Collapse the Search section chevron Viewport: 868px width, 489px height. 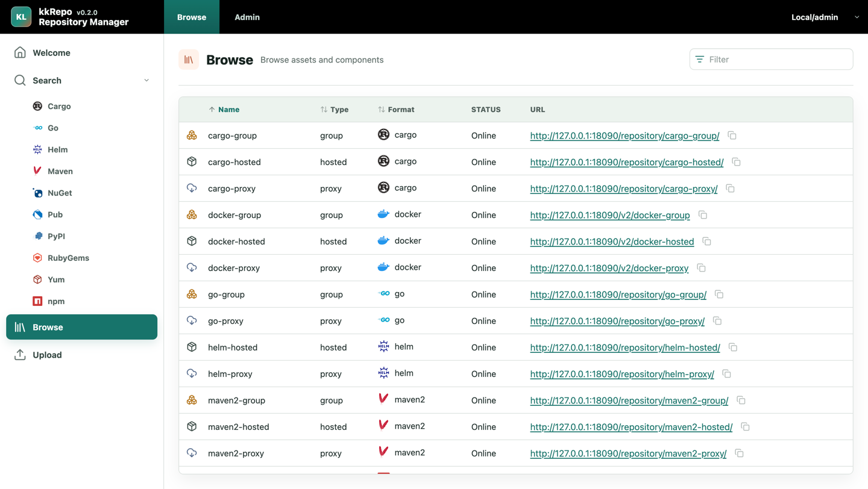pyautogui.click(x=146, y=80)
